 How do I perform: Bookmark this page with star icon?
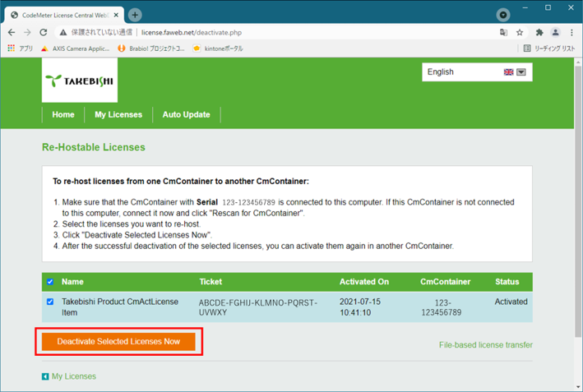click(x=520, y=33)
